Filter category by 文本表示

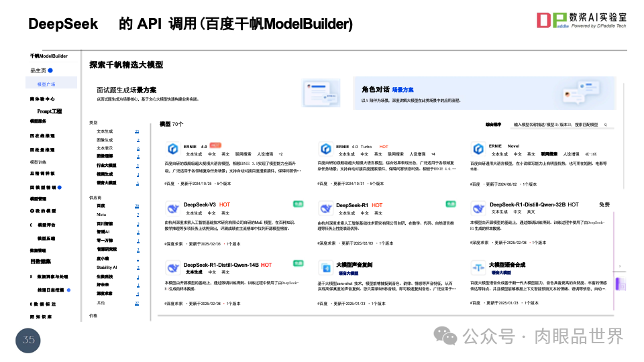pos(105,148)
